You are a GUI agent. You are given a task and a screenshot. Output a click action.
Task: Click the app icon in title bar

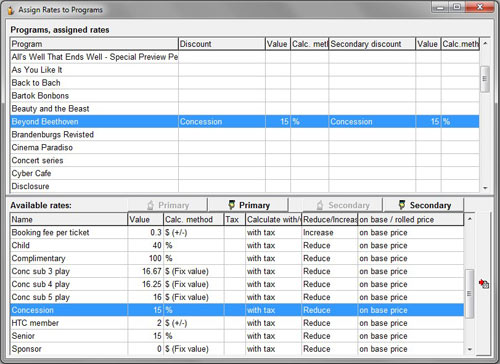[x=11, y=10]
